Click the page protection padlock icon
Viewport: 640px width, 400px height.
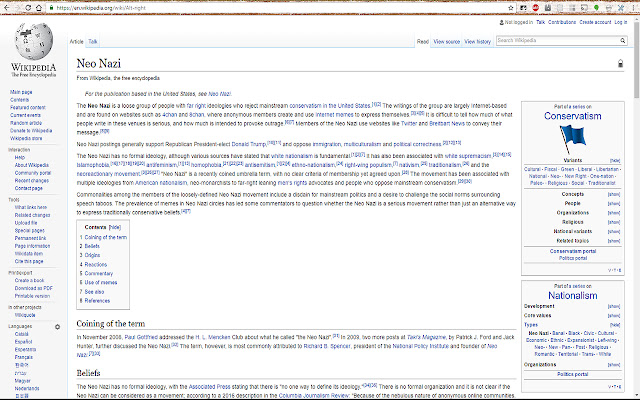[x=620, y=63]
